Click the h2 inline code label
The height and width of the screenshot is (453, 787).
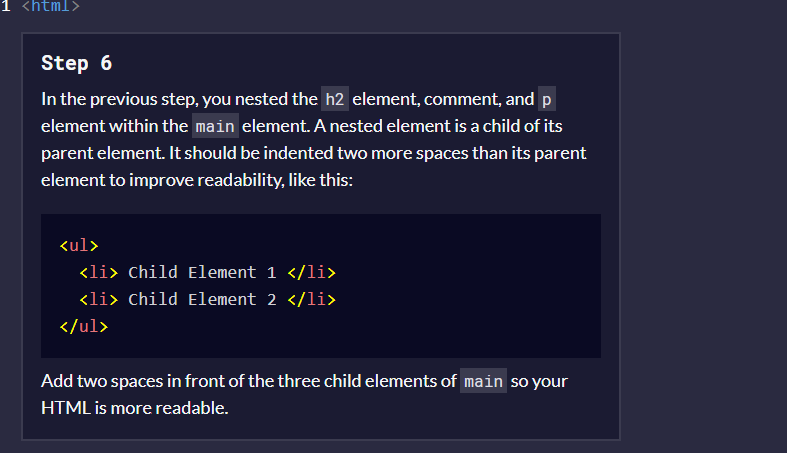coord(334,100)
